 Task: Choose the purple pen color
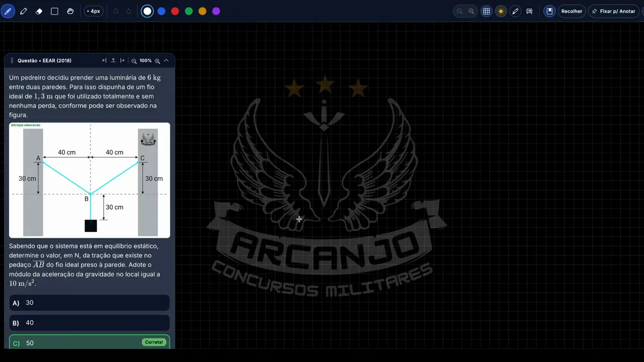(x=216, y=11)
